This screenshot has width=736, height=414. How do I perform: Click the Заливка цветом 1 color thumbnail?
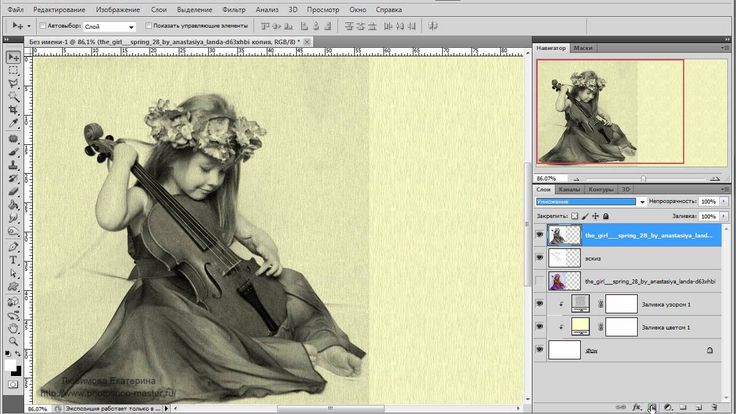coord(580,326)
